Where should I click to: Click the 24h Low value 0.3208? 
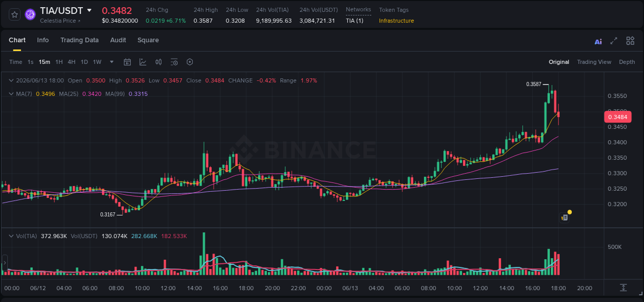[x=235, y=21]
